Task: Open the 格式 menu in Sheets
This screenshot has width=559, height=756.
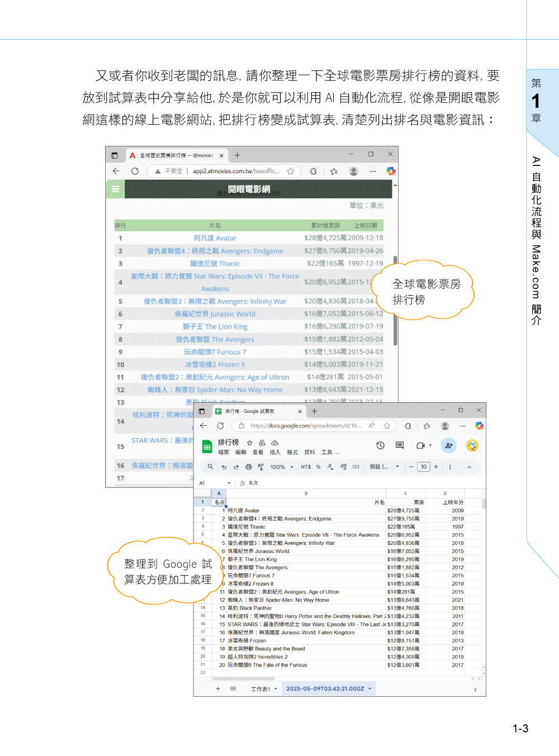Action: point(292,452)
